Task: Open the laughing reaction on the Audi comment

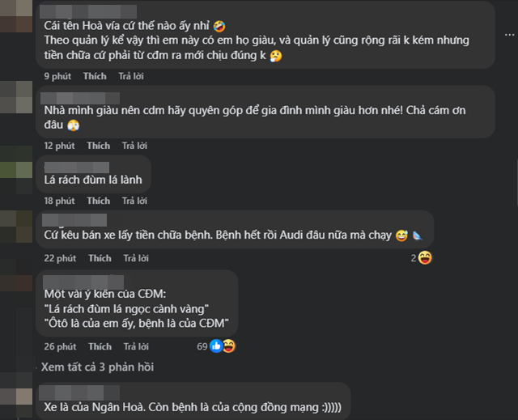Action: click(x=425, y=258)
